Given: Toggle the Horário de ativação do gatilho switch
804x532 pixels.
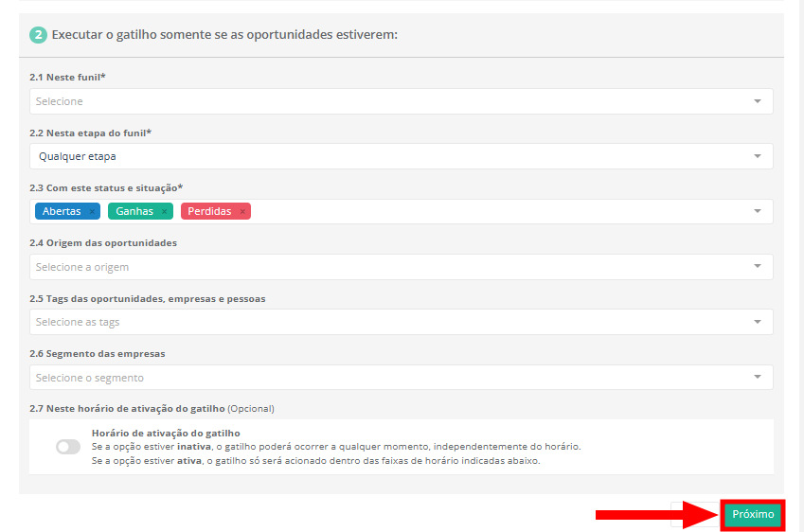Looking at the screenshot, I should click(x=68, y=447).
